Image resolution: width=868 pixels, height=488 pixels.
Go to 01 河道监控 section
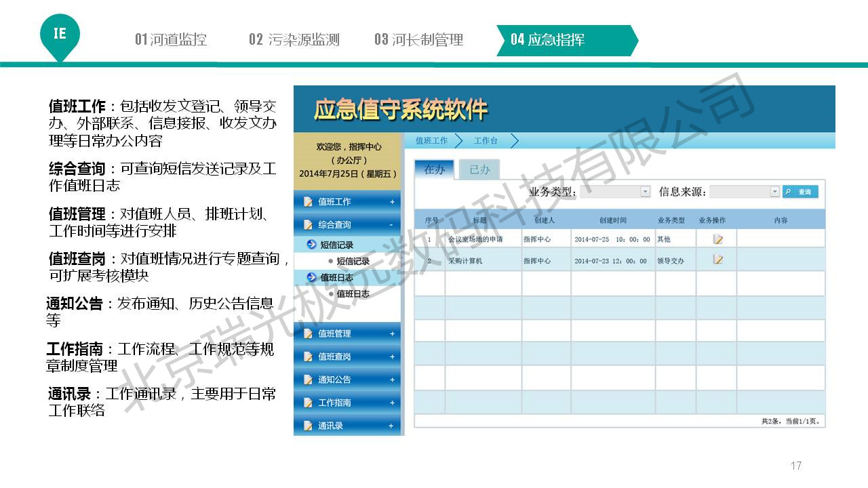(171, 39)
